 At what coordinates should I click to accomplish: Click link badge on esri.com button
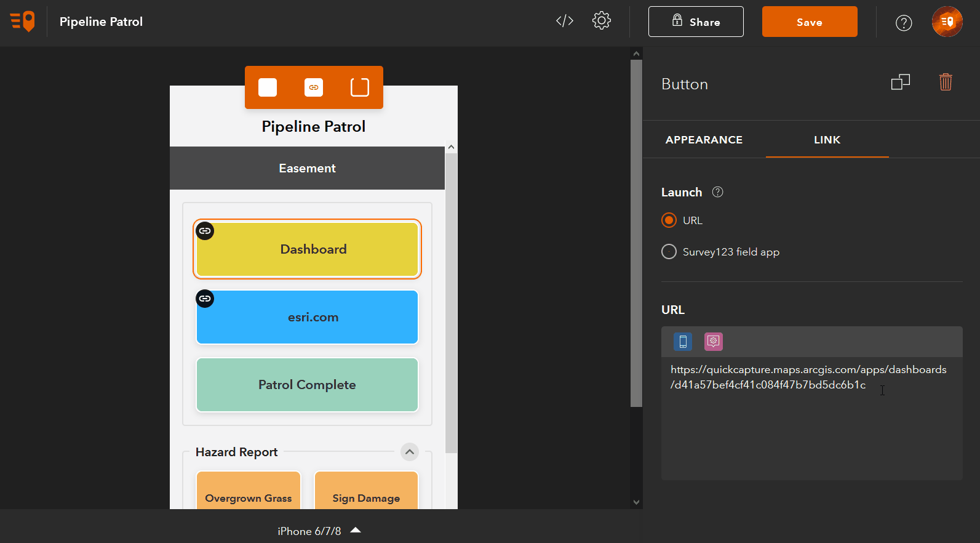pyautogui.click(x=205, y=299)
